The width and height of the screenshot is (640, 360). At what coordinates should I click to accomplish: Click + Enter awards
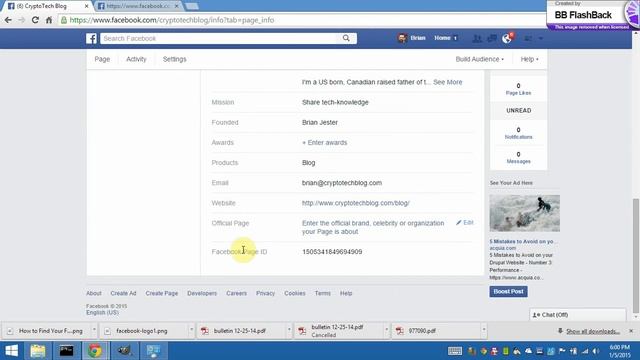(x=324, y=142)
